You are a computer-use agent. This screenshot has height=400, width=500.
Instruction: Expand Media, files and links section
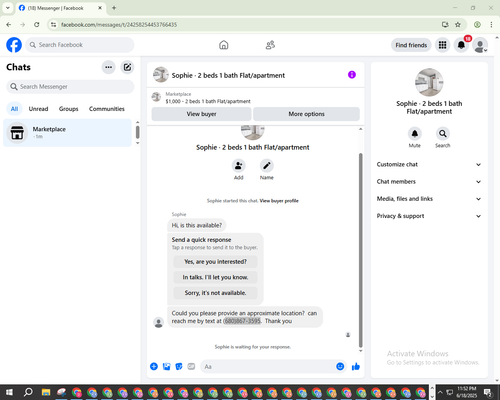(x=429, y=199)
